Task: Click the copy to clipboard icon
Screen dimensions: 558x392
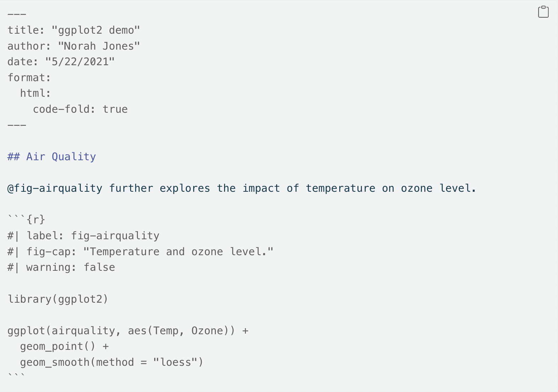Action: (543, 12)
